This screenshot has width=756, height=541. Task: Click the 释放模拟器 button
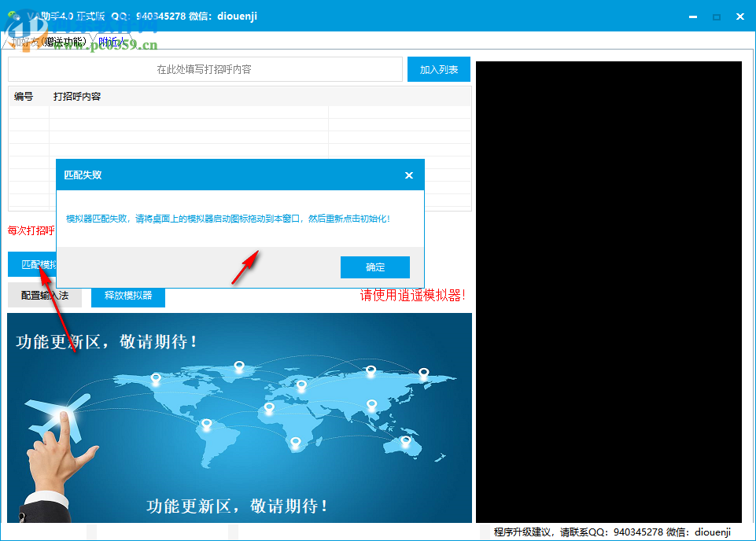pyautogui.click(x=127, y=298)
